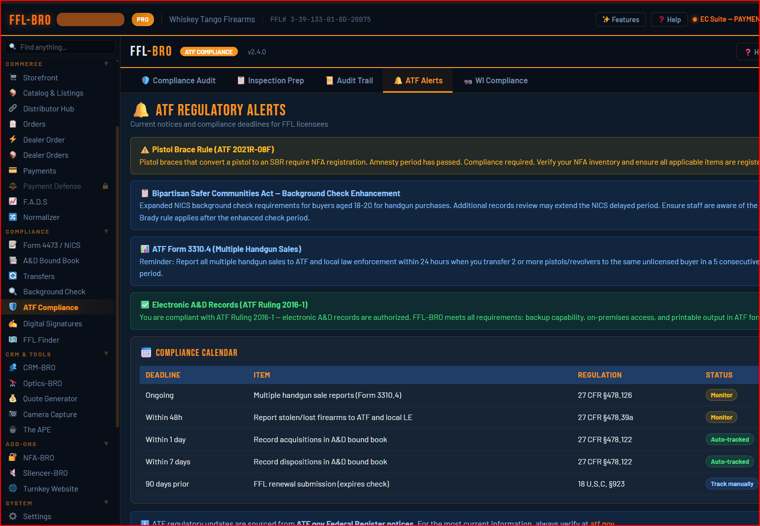Open the Transfers sidebar icon
The image size is (760, 526).
pyautogui.click(x=13, y=276)
